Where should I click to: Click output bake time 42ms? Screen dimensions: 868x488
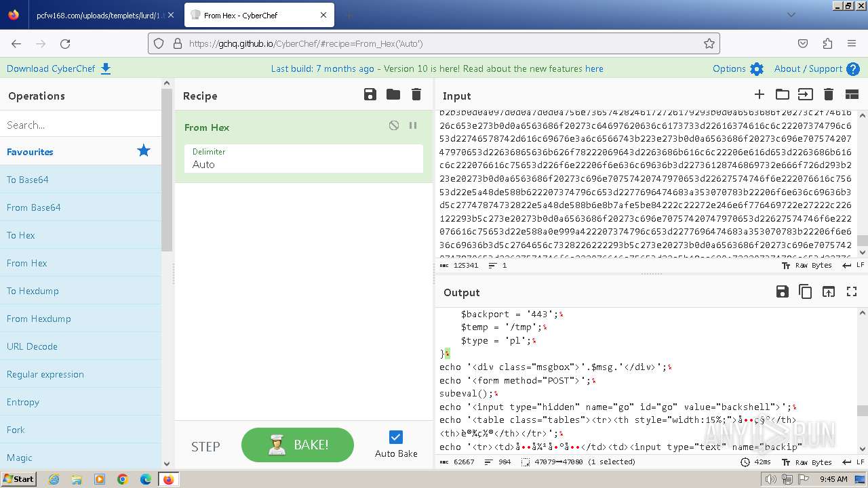click(757, 462)
